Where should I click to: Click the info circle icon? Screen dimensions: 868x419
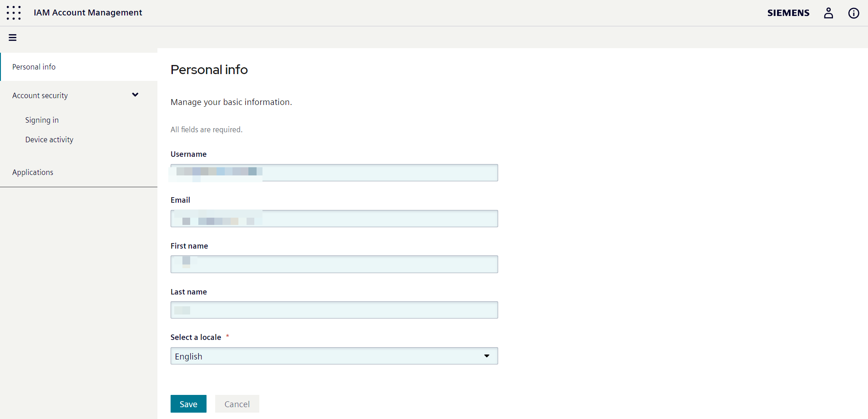[x=853, y=13]
